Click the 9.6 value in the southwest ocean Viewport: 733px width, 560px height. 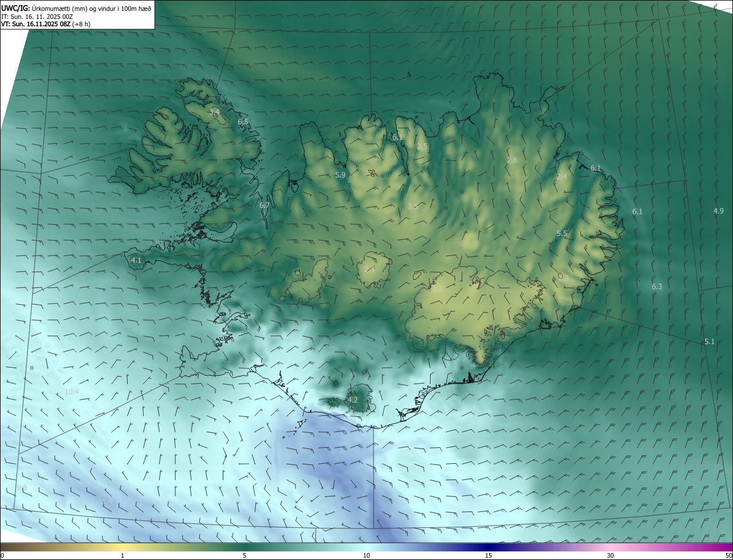pos(22,488)
